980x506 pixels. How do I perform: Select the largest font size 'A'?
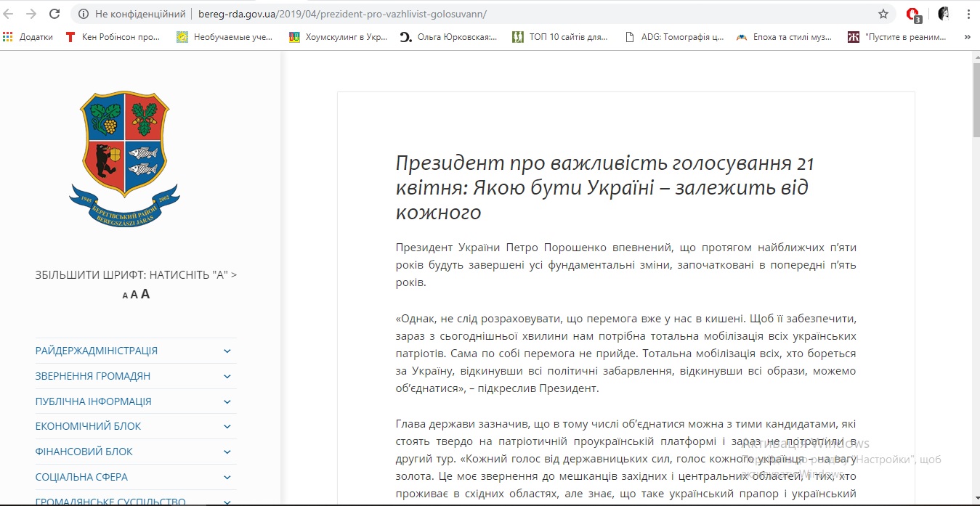[x=145, y=294]
